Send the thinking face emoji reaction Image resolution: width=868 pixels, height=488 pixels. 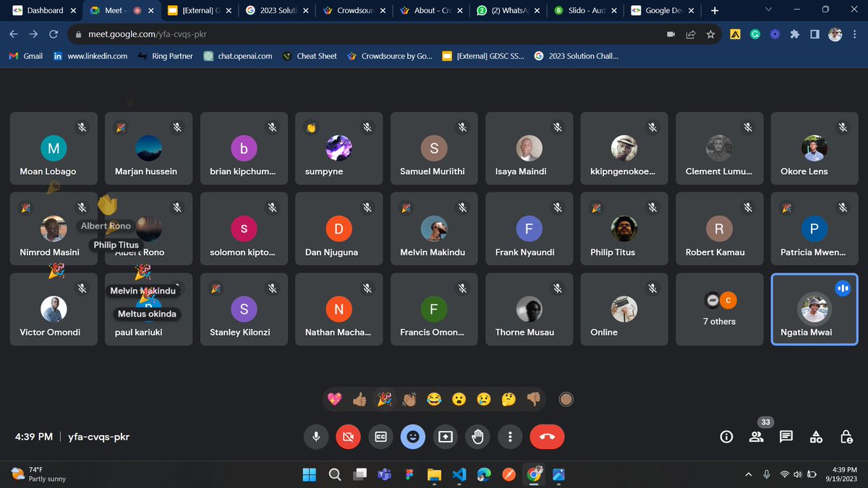point(509,398)
